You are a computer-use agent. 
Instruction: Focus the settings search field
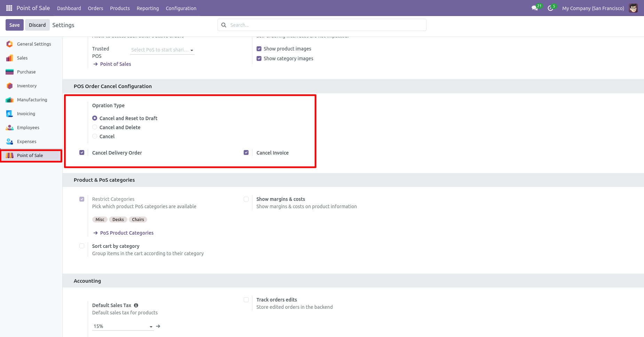[322, 25]
